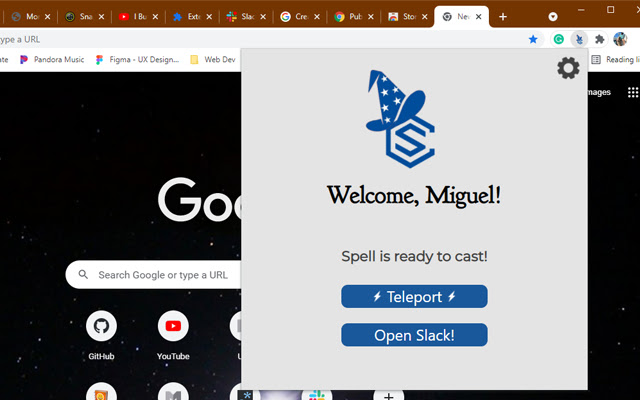The image size is (640, 400).
Task: Open the Pandora Music bookmark
Action: click(x=52, y=60)
